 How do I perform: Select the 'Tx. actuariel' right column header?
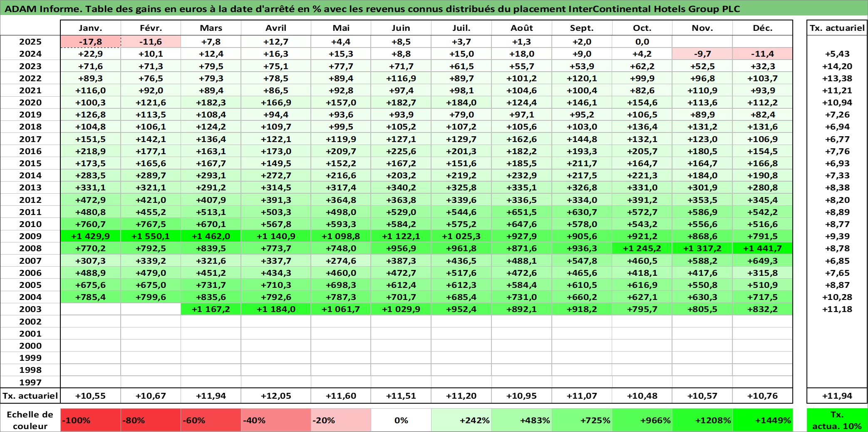coord(837,28)
